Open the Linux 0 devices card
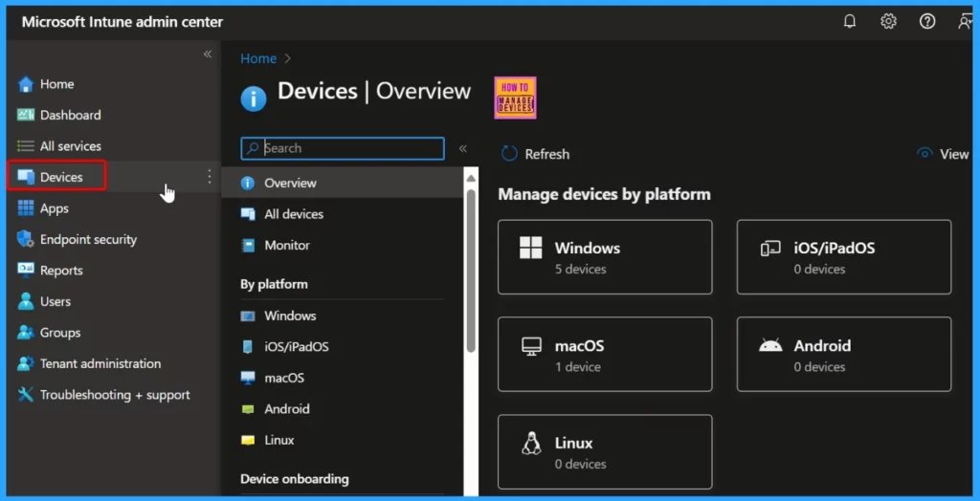The image size is (980, 501). coord(605,451)
